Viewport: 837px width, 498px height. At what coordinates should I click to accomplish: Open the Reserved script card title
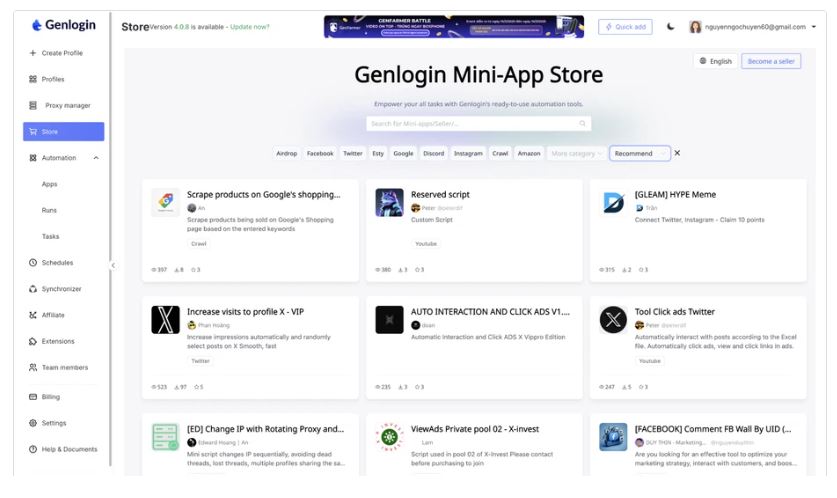440,195
